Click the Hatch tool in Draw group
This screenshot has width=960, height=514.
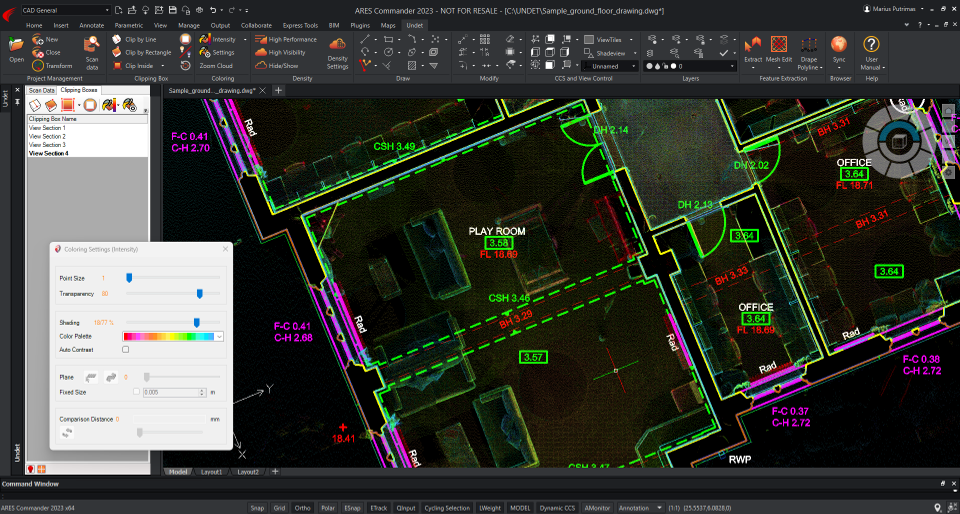pyautogui.click(x=412, y=65)
